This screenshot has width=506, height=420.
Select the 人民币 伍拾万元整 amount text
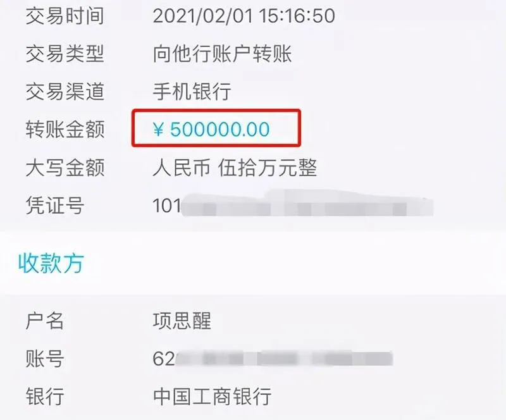235,168
